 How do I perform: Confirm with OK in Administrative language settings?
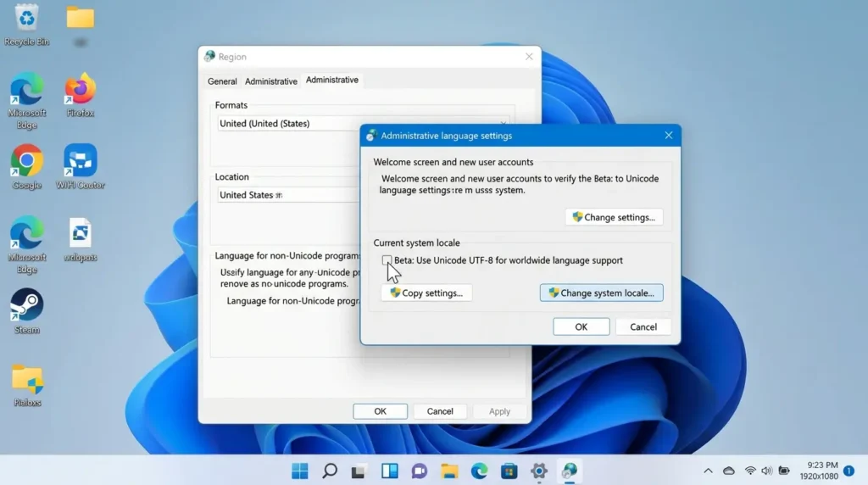(581, 326)
